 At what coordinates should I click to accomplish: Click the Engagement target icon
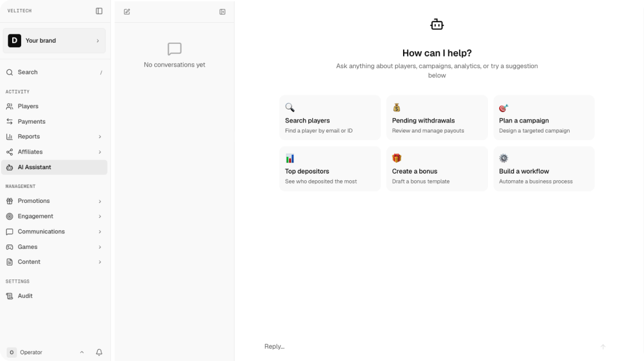coord(9,216)
